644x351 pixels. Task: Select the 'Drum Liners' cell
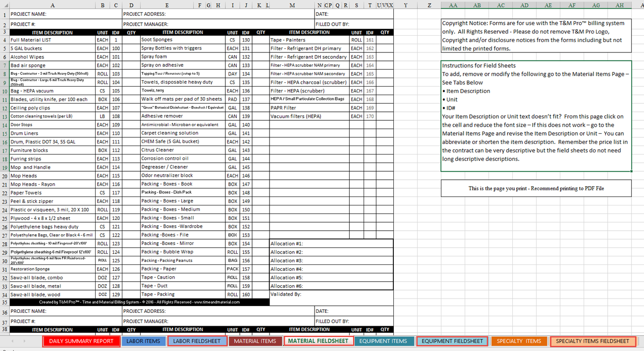coord(53,133)
